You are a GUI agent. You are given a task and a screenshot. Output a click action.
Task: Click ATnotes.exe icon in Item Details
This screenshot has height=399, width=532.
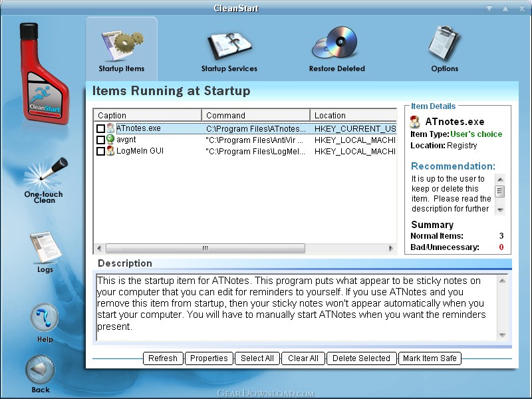tap(414, 122)
